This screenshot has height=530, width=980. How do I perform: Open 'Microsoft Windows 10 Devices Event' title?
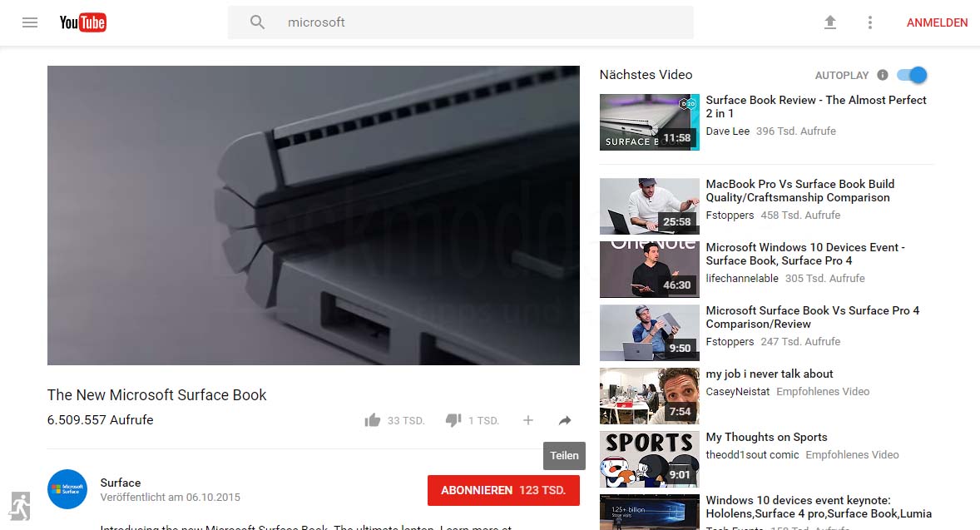pyautogui.click(x=805, y=254)
